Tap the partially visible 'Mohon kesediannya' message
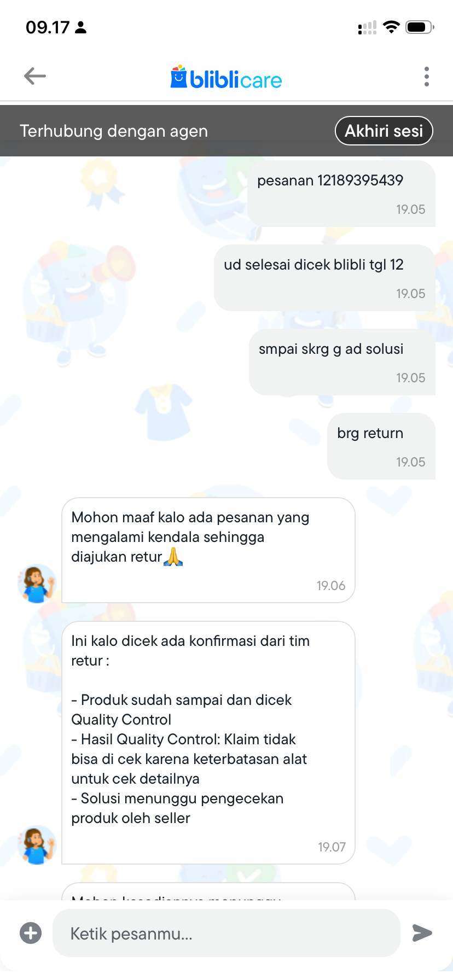Screen dimensions: 453x980 click(x=208, y=891)
